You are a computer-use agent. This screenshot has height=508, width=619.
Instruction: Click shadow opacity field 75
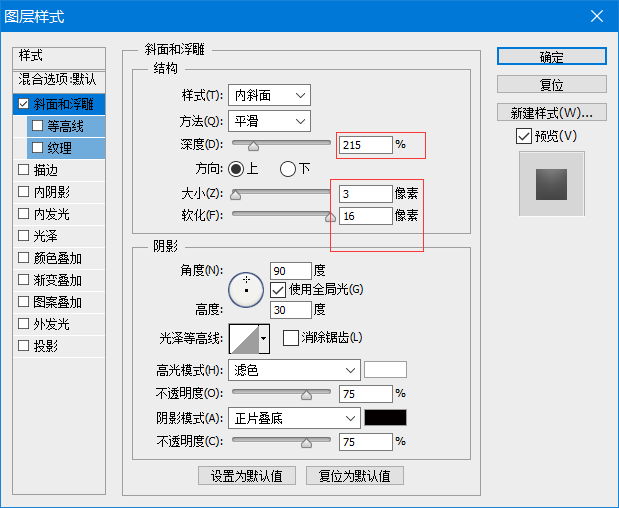tap(366, 442)
